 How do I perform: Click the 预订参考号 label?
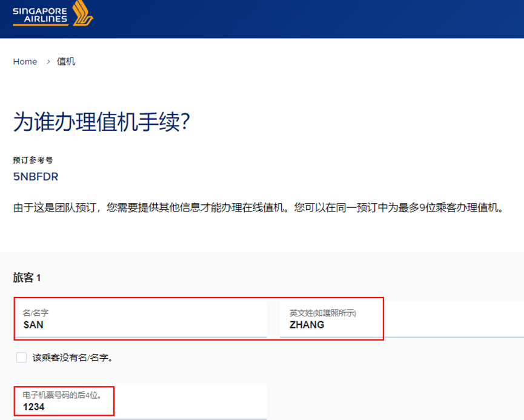(33, 161)
